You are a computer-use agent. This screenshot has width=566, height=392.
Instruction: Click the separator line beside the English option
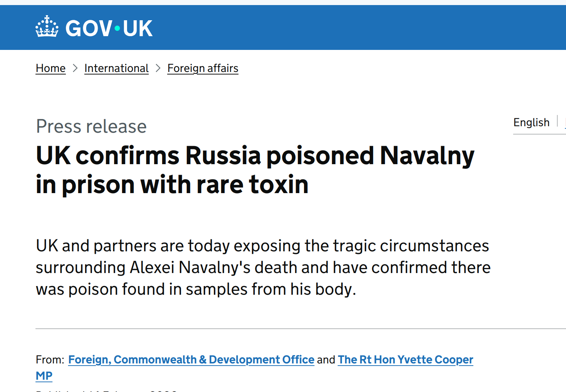point(557,121)
